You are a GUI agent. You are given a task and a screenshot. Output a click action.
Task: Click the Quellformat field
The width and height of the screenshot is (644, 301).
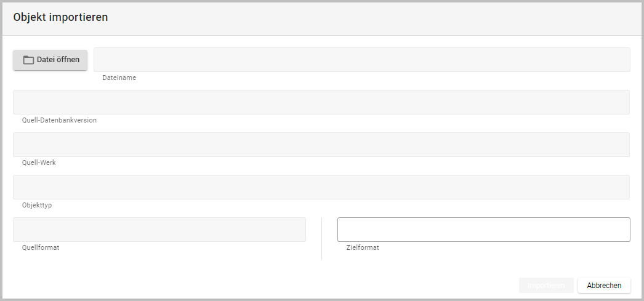click(159, 230)
